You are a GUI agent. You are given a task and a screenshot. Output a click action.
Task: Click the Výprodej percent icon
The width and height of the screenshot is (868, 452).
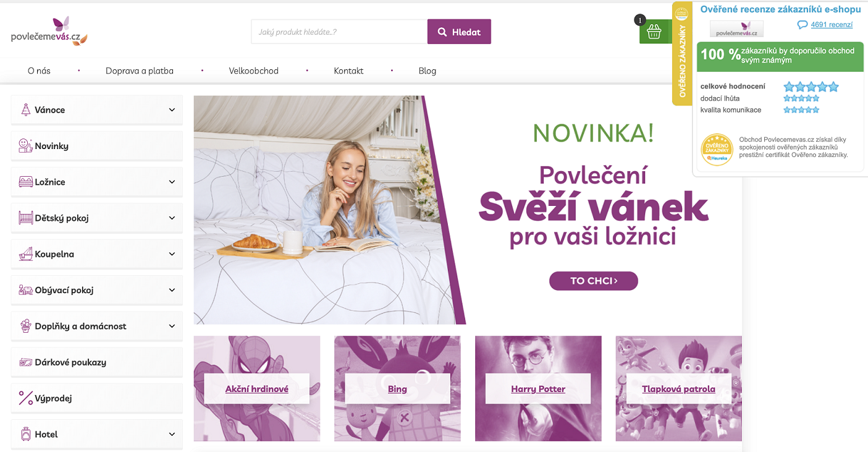tap(26, 398)
